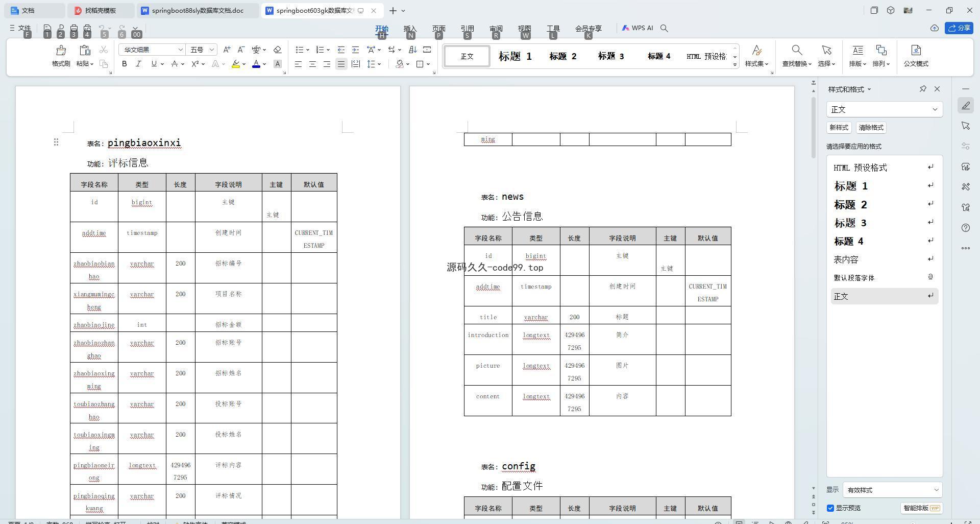Screen dimensions: 980x524
Task: Switch to the 视图 (View) ribbon tab
Action: (x=524, y=29)
